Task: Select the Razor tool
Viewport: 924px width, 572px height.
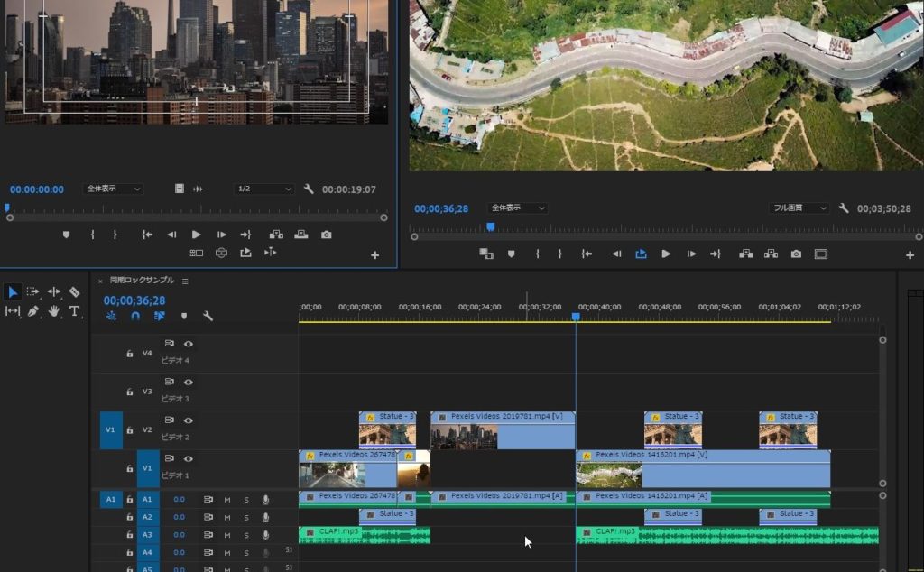Action: tap(74, 292)
